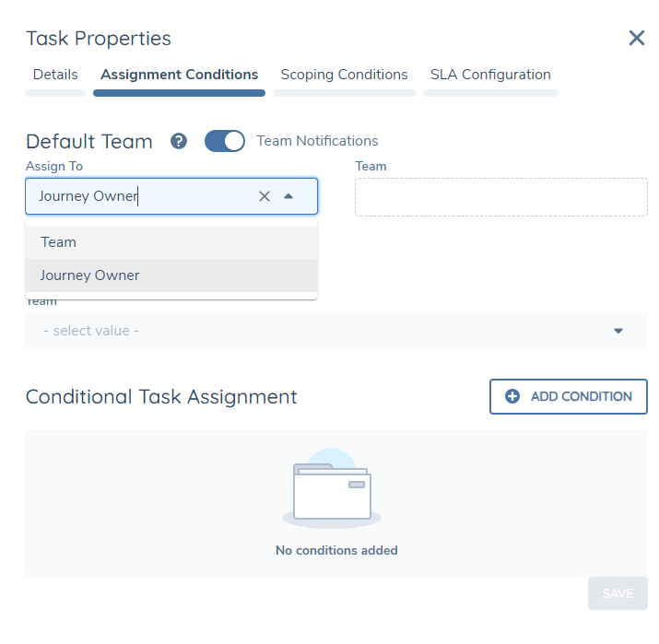Close the Task Properties dialog

(x=636, y=38)
